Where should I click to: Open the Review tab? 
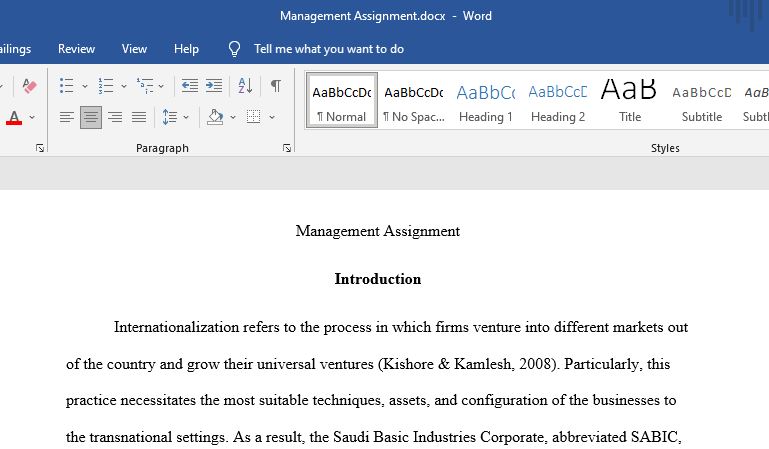pyautogui.click(x=76, y=49)
